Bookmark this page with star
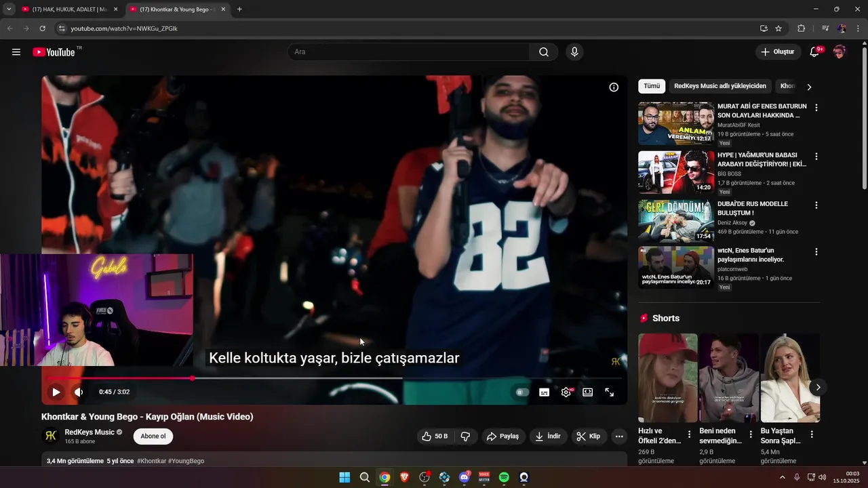The image size is (868, 488). pyautogui.click(x=778, y=28)
